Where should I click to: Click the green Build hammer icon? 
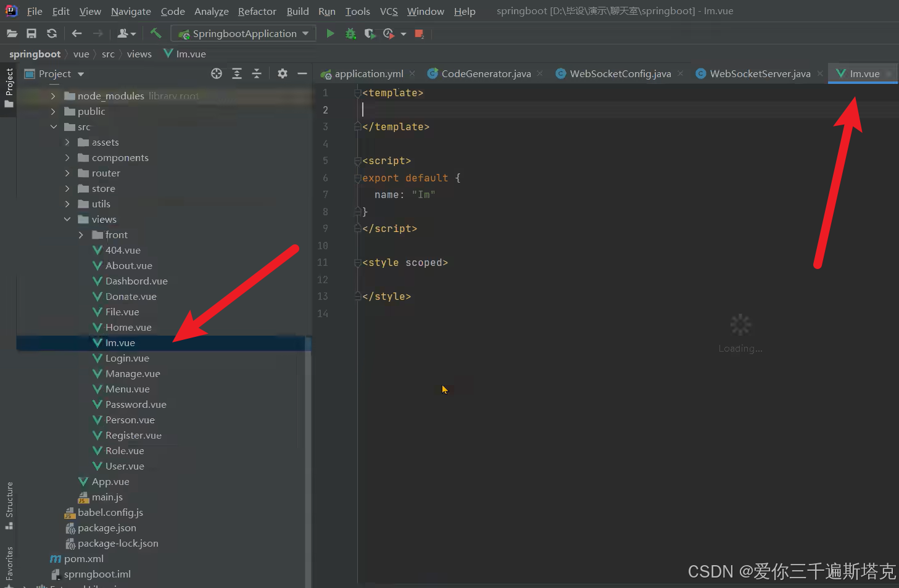155,33
